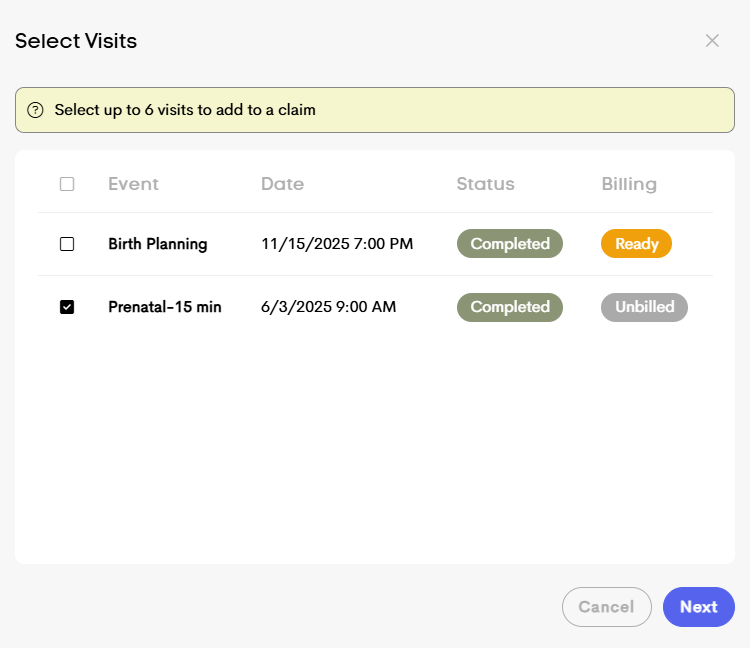This screenshot has width=750, height=648.
Task: Toggle the select all visits checkbox
Action: 67,184
